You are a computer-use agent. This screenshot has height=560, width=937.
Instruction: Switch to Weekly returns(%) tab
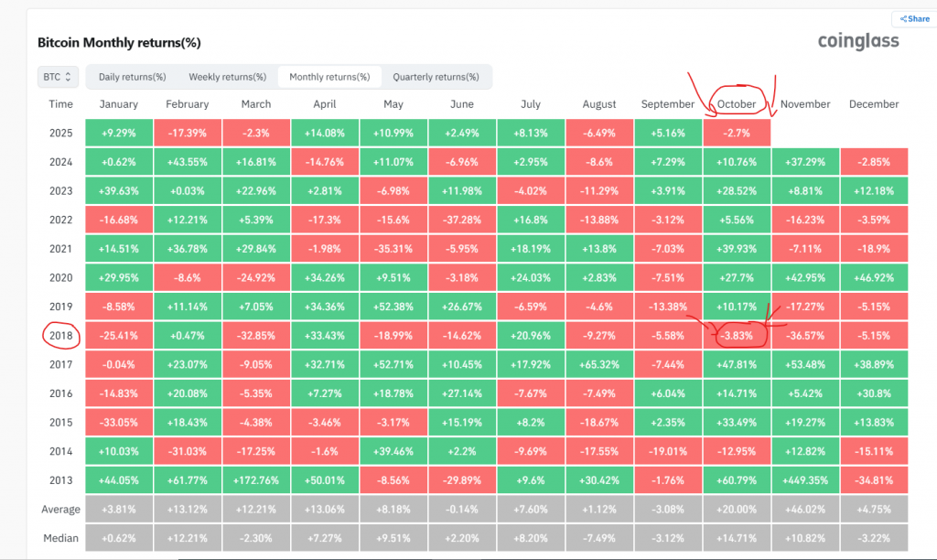tap(227, 77)
